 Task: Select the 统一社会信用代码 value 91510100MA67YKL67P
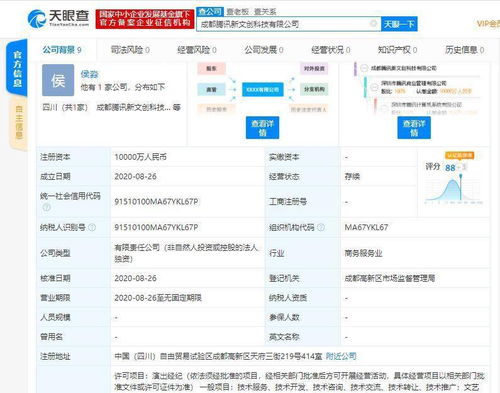pyautogui.click(x=156, y=202)
